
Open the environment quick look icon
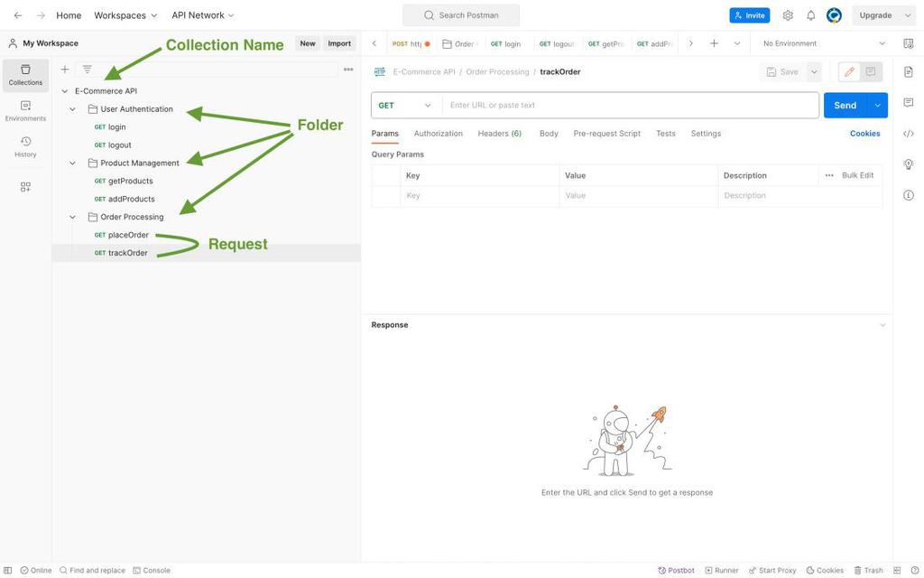coord(908,43)
